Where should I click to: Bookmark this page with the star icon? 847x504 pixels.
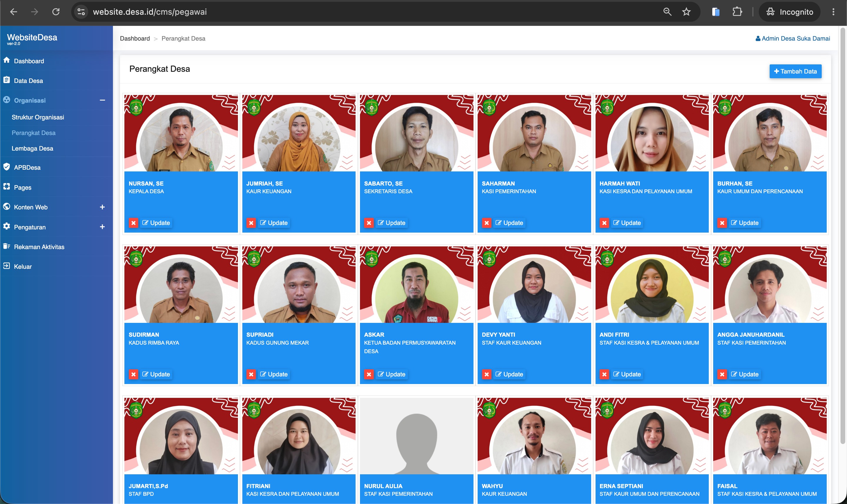686,12
